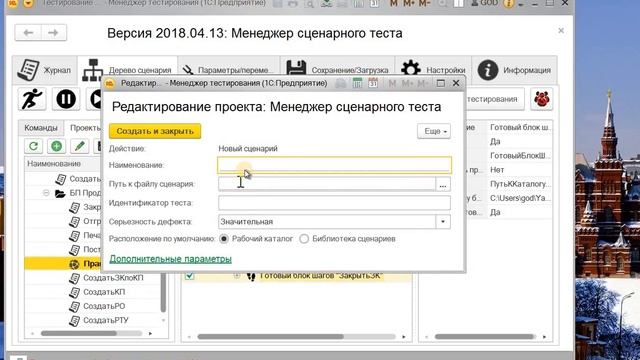This screenshot has width=640, height=360.
Task: Click the scenario icon beside СоздатьКП
Action: [74, 292]
